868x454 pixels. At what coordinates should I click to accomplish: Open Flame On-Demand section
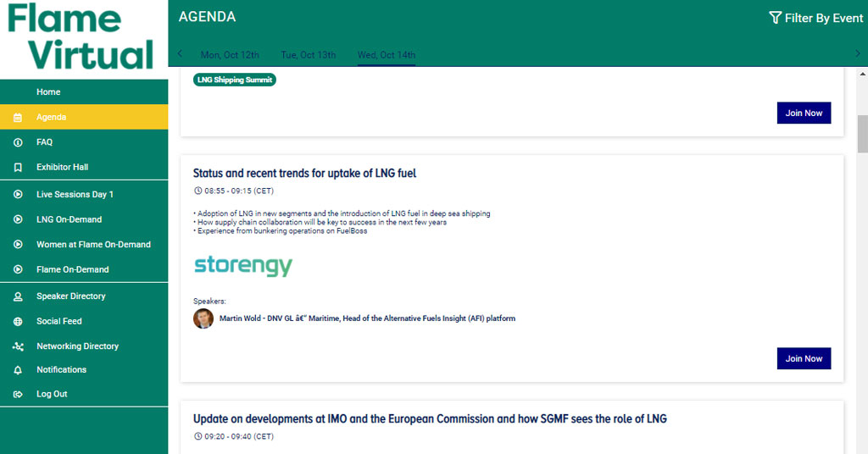point(84,269)
